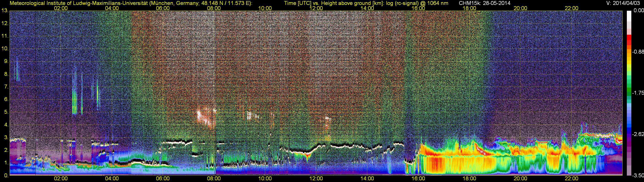Click the 0. height axis label
Screen dimensions: 644x182
[6, 176]
